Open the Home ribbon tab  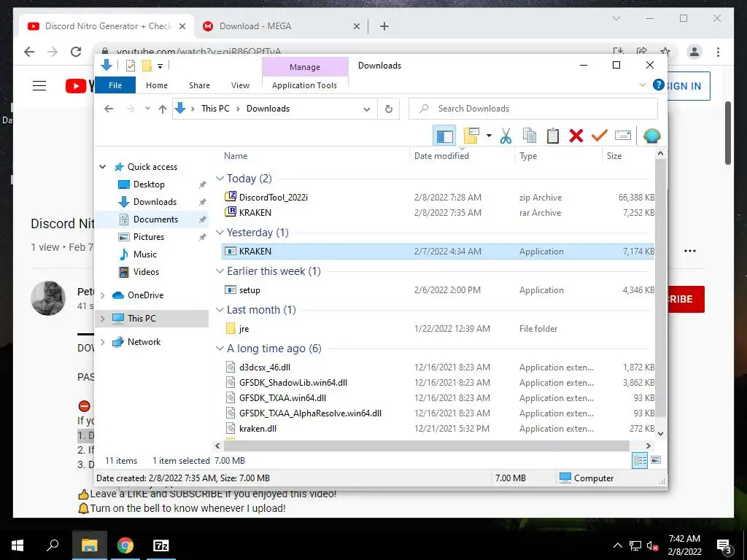[x=157, y=85]
